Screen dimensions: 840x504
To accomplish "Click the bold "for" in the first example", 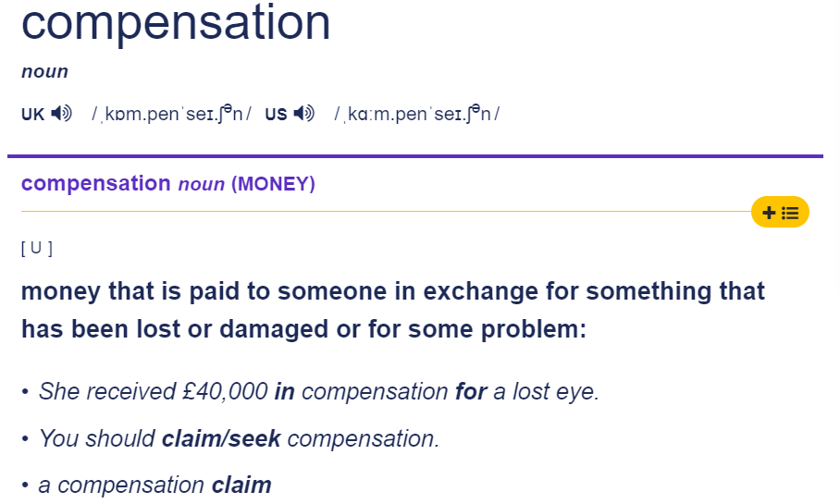I will [471, 391].
